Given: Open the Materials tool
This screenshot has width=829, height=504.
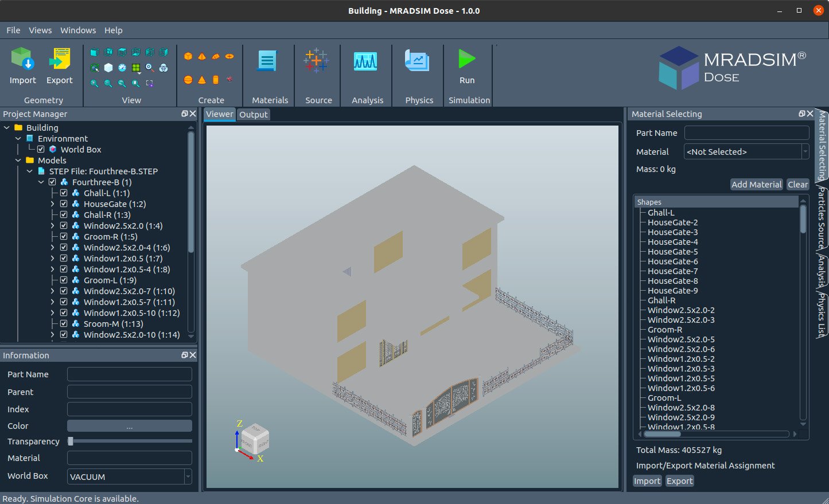Looking at the screenshot, I should (x=267, y=61).
